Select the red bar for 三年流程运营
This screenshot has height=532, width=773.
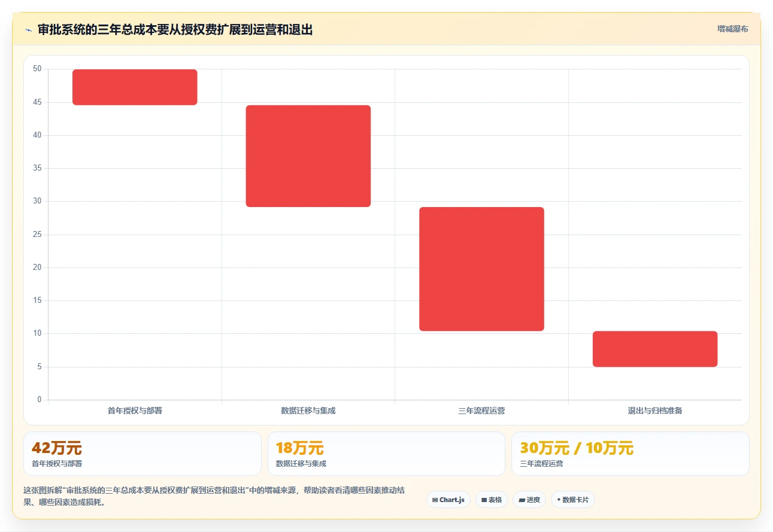(x=481, y=269)
